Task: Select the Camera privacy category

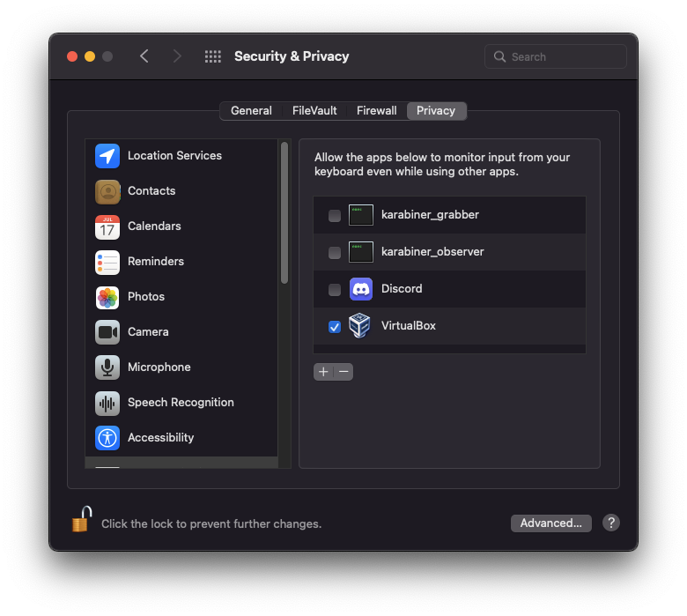Action: tap(147, 332)
